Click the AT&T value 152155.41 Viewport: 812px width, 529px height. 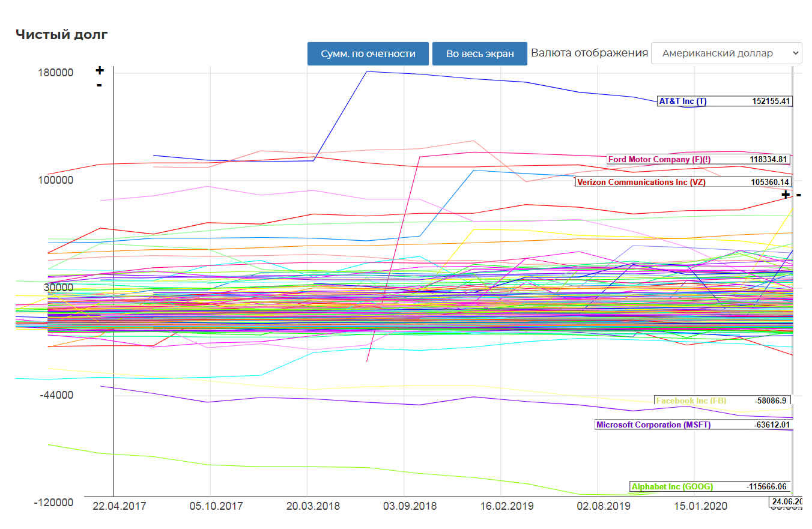(x=771, y=101)
